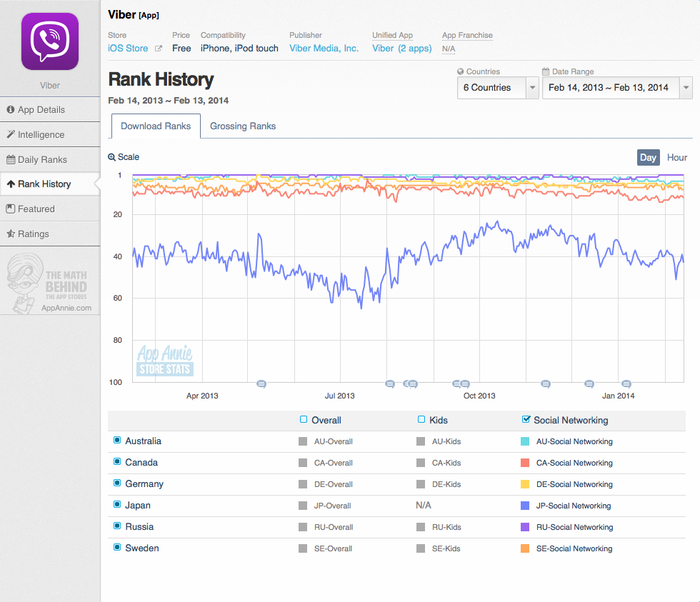Switch the chart to Hour view
This screenshot has height=602, width=700.
pos(677,158)
